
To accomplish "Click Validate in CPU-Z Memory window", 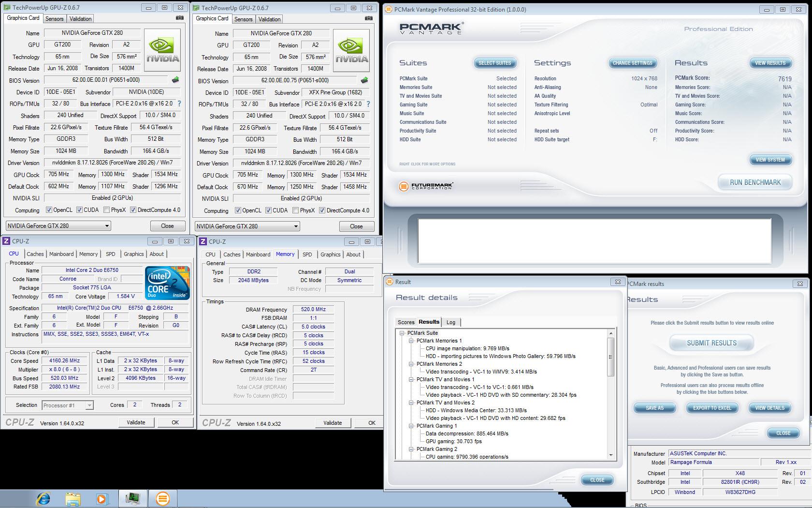I will [333, 422].
